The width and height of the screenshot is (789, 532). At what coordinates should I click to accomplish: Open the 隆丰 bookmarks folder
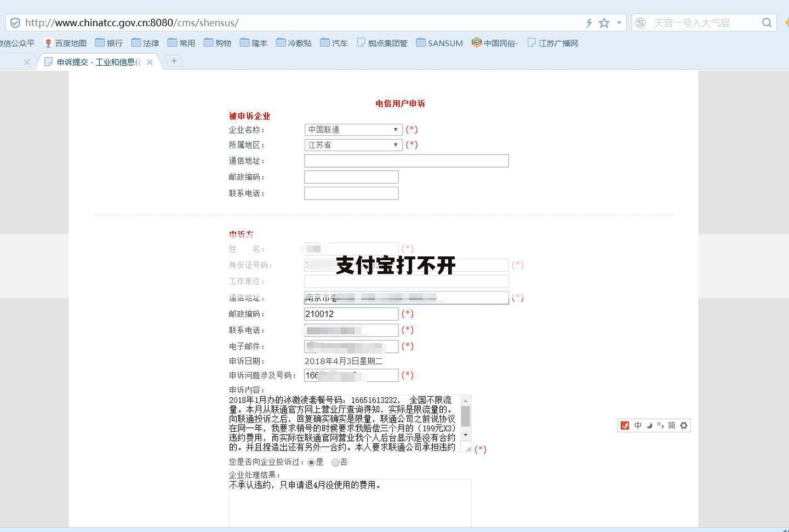pos(254,43)
